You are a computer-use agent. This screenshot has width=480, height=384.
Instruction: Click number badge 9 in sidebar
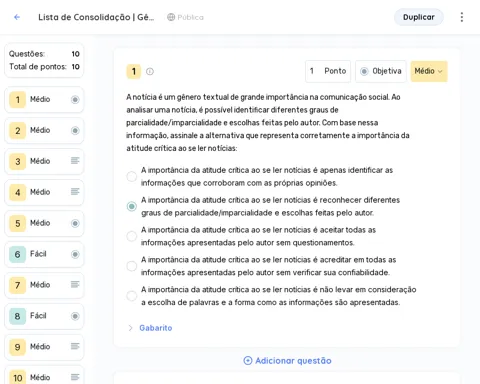tap(18, 347)
